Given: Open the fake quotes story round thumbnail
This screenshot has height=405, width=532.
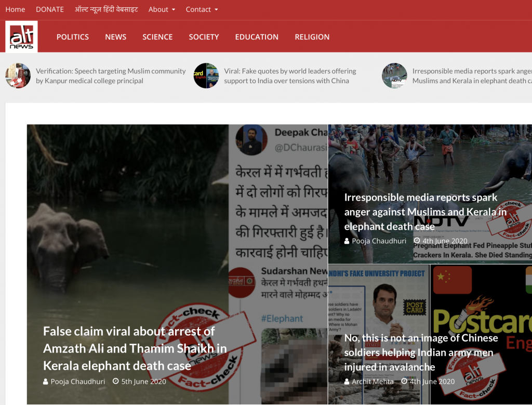Looking at the screenshot, I should pos(206,76).
